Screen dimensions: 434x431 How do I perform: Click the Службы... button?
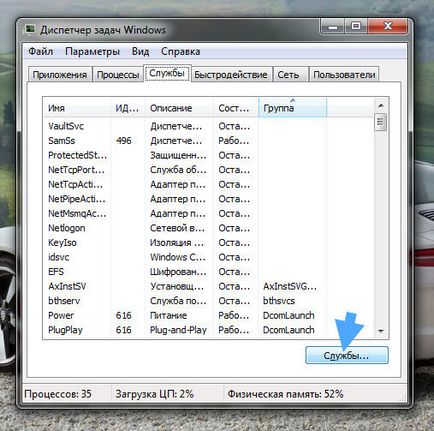(347, 355)
